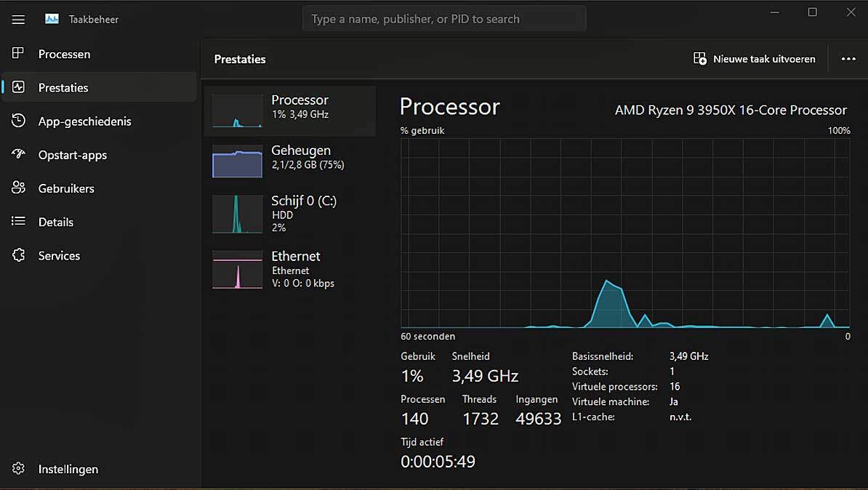Switch to the Opstart-apps page

[x=99, y=155]
